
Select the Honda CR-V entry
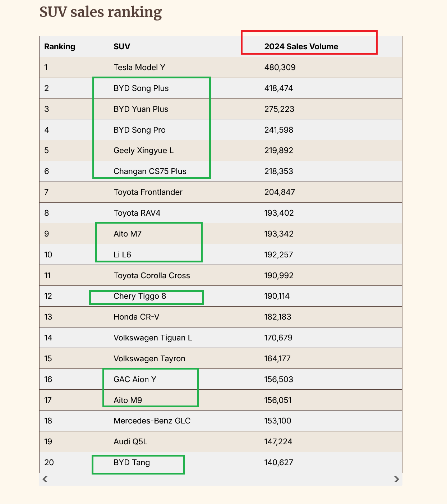[136, 317]
